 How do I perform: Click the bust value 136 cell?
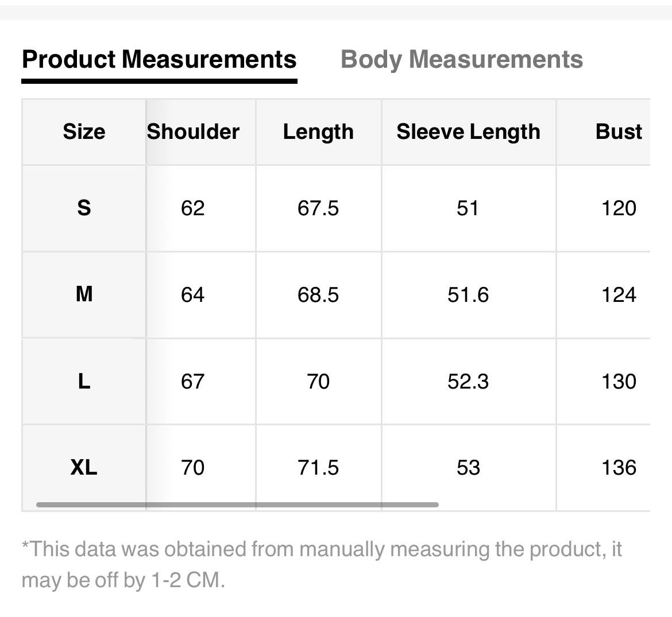pos(619,467)
